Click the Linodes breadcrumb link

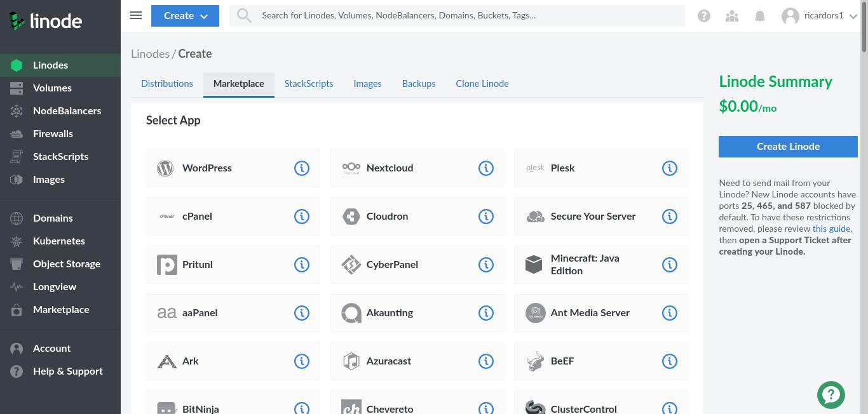tap(150, 54)
